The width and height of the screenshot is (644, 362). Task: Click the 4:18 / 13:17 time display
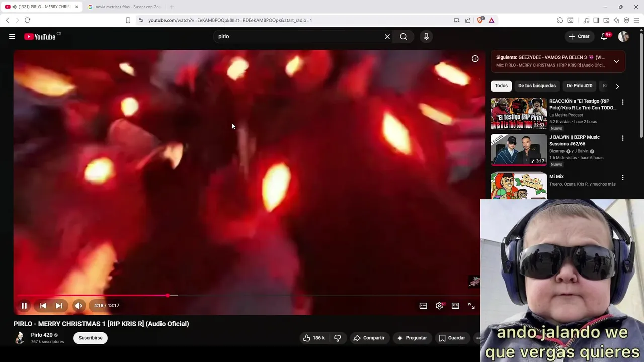pyautogui.click(x=106, y=306)
